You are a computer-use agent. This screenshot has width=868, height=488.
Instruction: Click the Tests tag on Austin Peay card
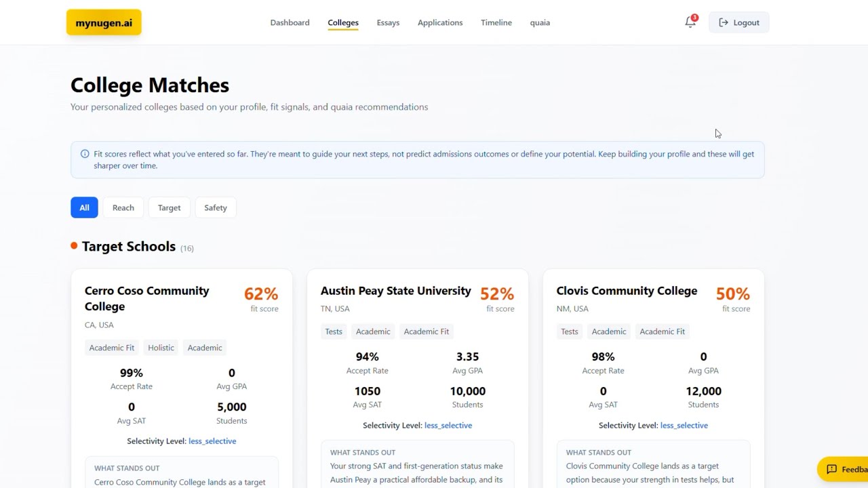click(334, 331)
